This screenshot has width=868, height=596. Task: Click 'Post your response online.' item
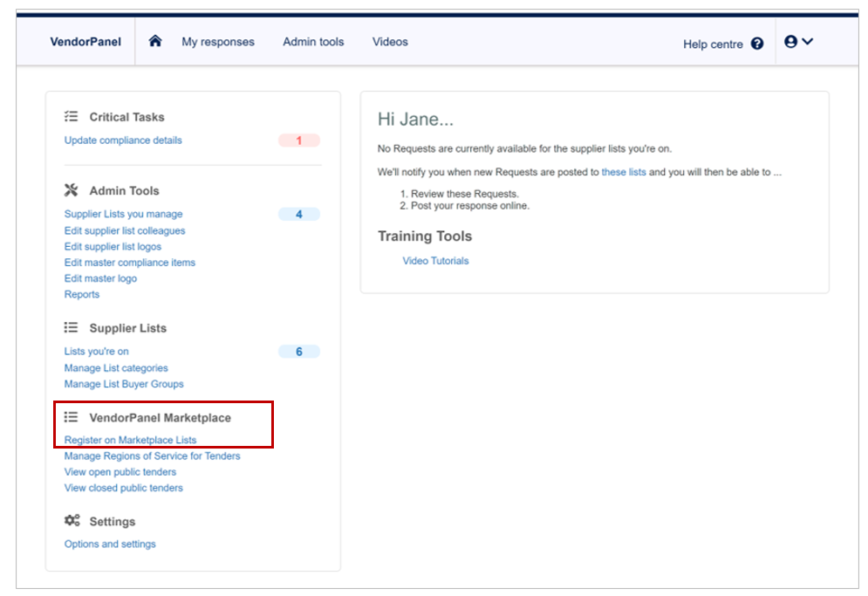coord(470,206)
